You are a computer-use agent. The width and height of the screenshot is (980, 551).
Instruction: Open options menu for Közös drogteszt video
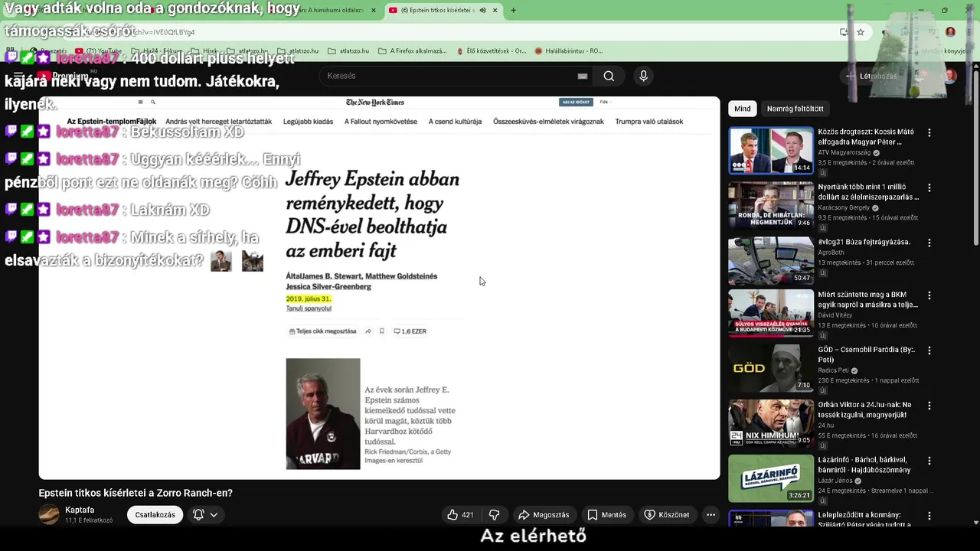[929, 132]
